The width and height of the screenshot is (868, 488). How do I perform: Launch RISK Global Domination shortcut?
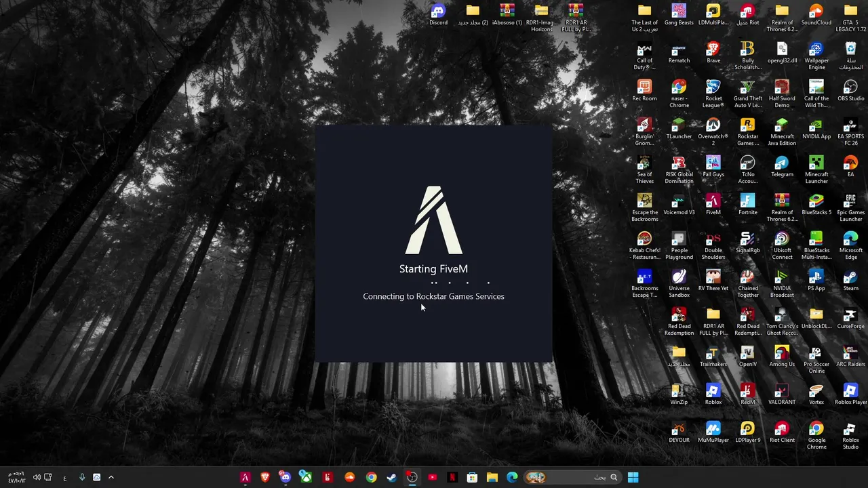[679, 169]
